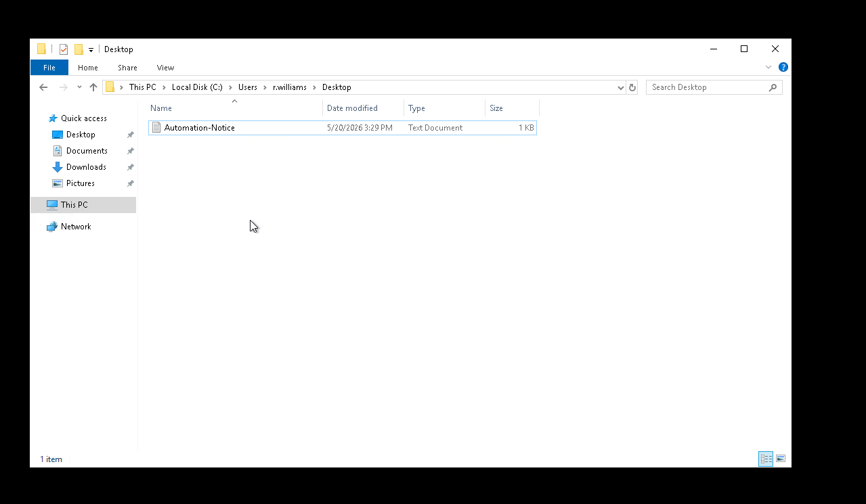866x504 pixels.
Task: Click the search magnifier icon
Action: click(773, 87)
